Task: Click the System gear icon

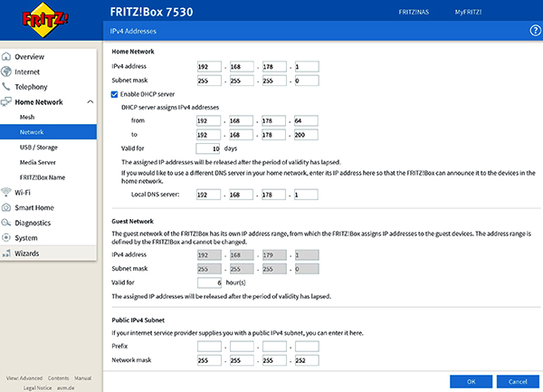Action: pos(6,237)
